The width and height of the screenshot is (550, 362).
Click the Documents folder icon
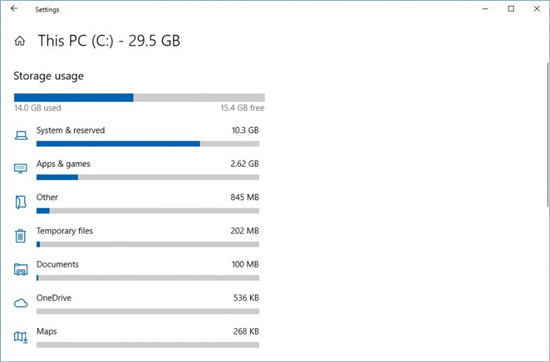click(x=21, y=269)
